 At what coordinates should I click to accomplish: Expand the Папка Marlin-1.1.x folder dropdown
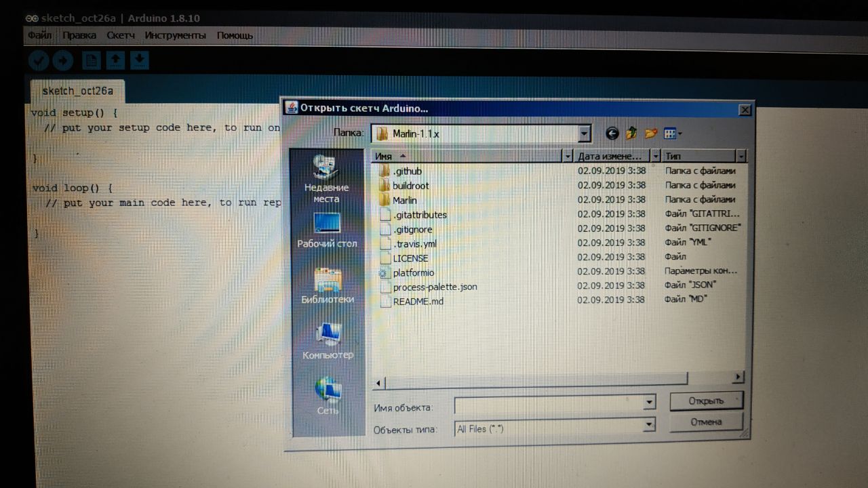(x=585, y=134)
